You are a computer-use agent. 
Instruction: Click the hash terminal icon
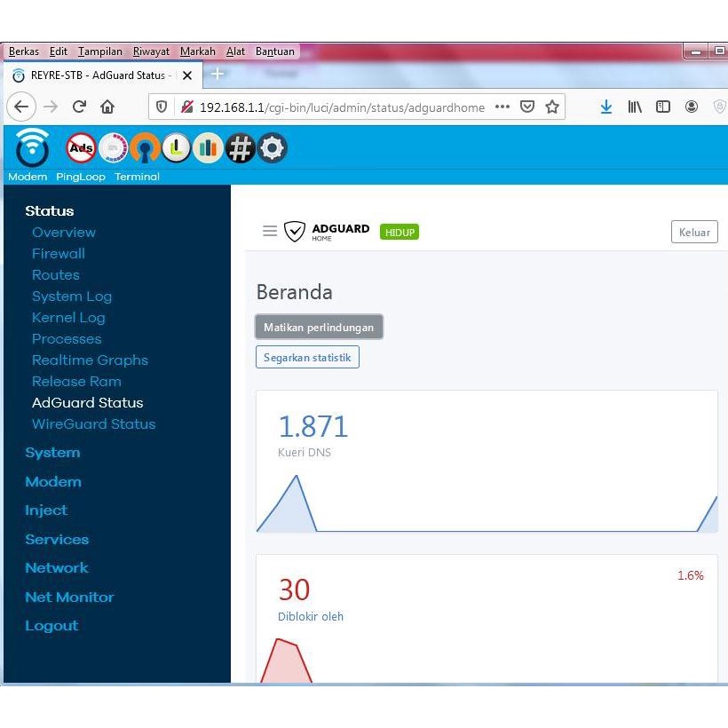[240, 148]
